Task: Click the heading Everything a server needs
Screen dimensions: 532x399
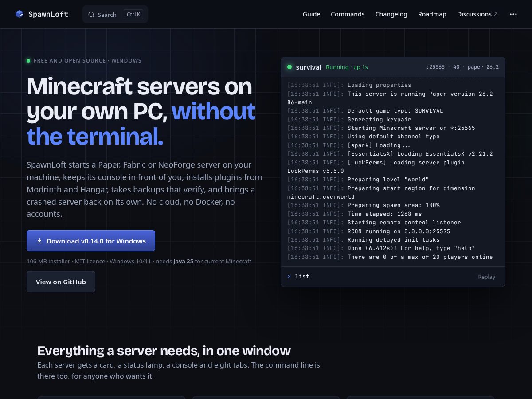Action: [164, 351]
